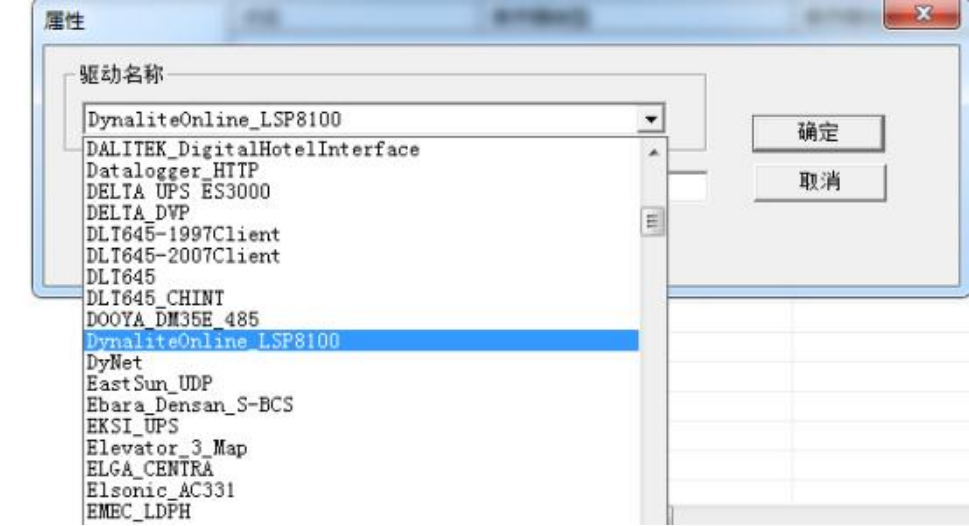Choose ELGA_CENTRA driver
The image size is (969, 526).
click(x=362, y=469)
